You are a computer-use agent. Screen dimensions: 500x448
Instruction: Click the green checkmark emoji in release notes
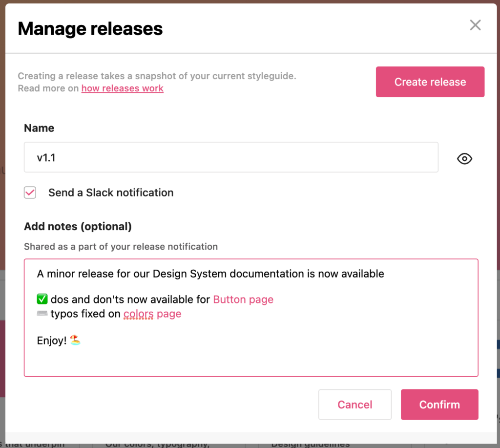[x=41, y=299]
